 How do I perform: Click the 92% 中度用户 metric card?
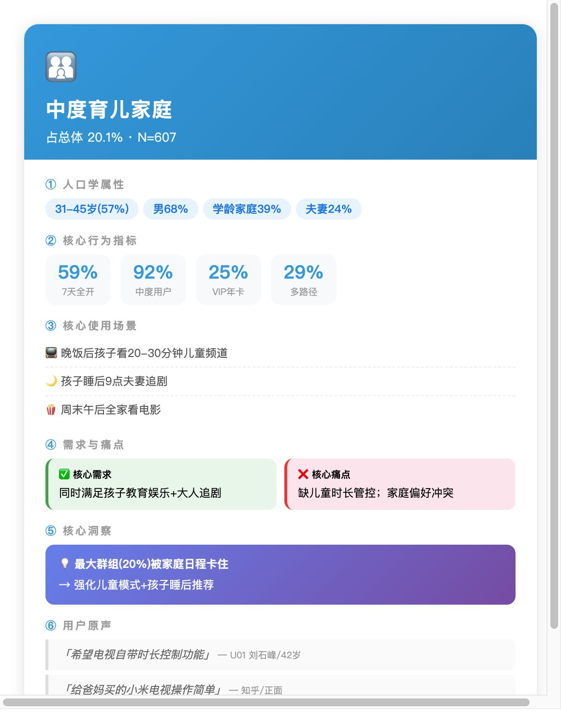(153, 280)
